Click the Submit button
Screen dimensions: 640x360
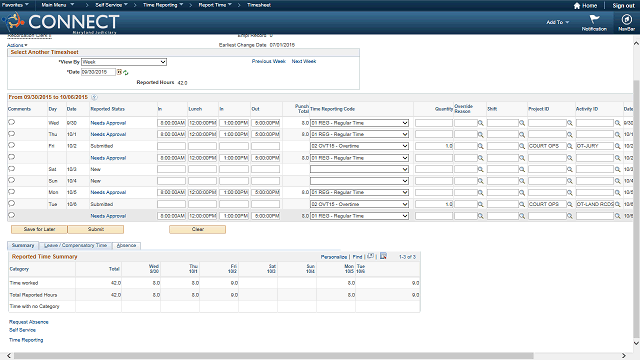pos(96,229)
